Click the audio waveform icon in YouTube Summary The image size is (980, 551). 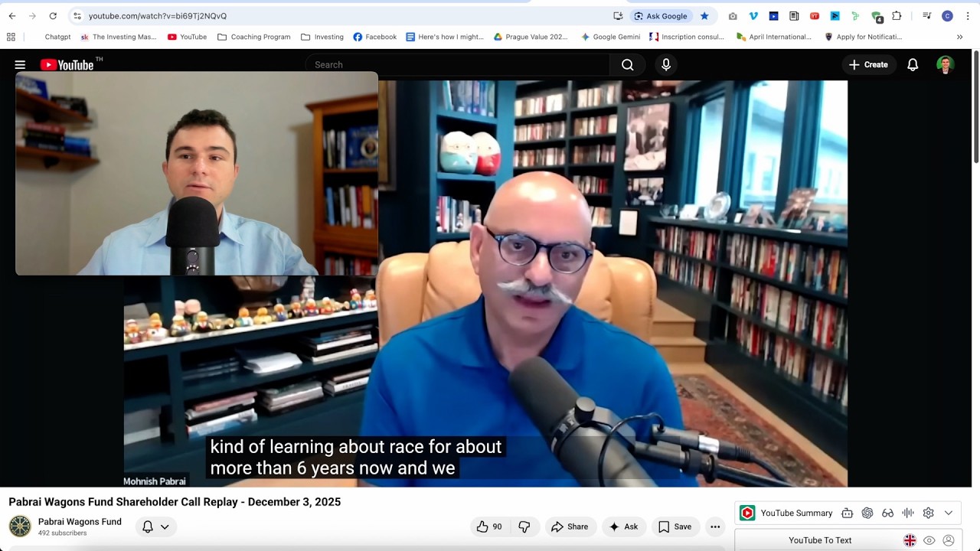(x=908, y=513)
